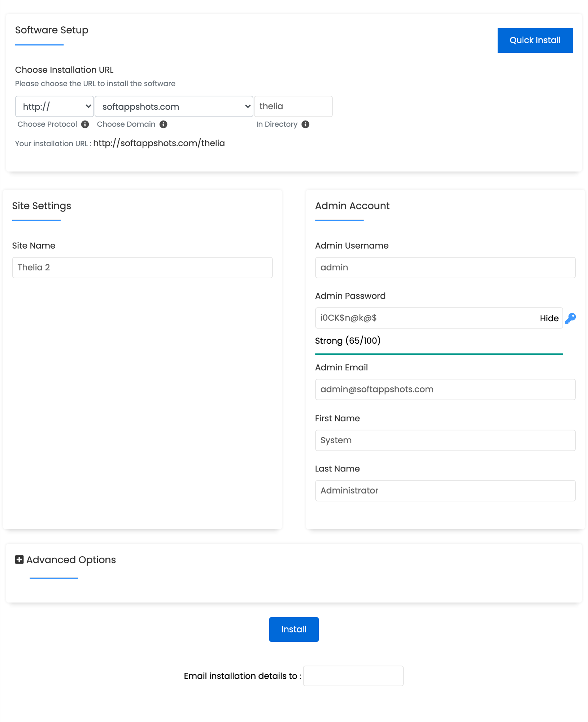Click the info icon next to In Directory
This screenshot has height=722, width=588.
click(x=305, y=124)
